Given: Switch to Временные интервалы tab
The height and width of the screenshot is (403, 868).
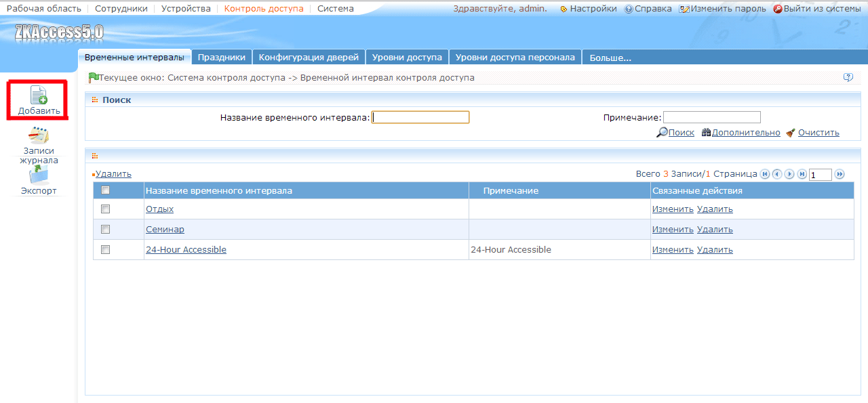Looking at the screenshot, I should tap(134, 58).
